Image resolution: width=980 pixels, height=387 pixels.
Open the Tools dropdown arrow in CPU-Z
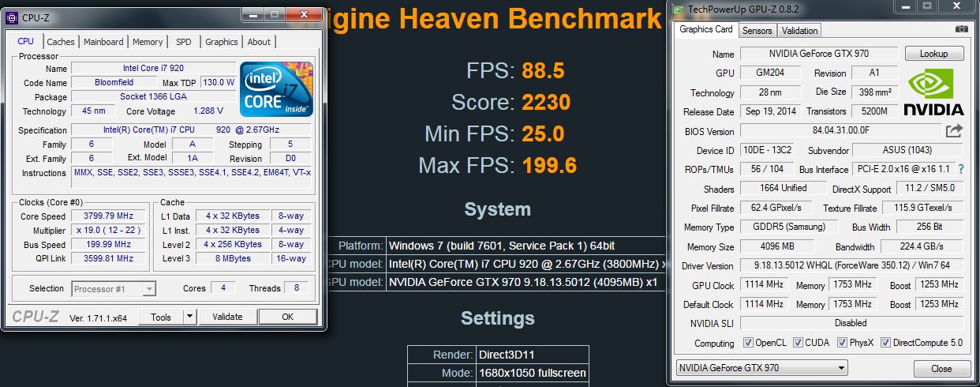(x=189, y=317)
